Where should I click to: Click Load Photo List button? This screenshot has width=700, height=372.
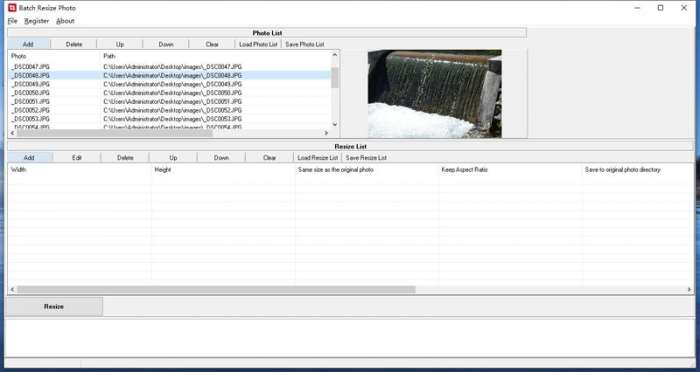[258, 44]
